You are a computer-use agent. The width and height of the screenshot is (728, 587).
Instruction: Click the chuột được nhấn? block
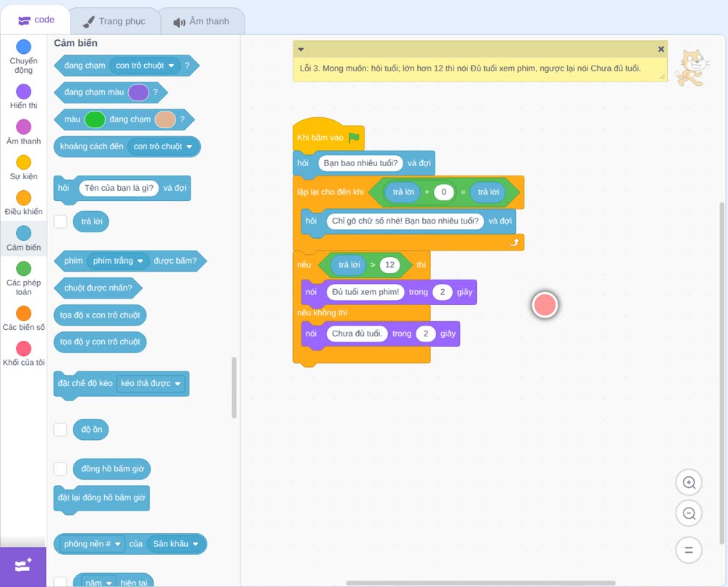(x=98, y=288)
